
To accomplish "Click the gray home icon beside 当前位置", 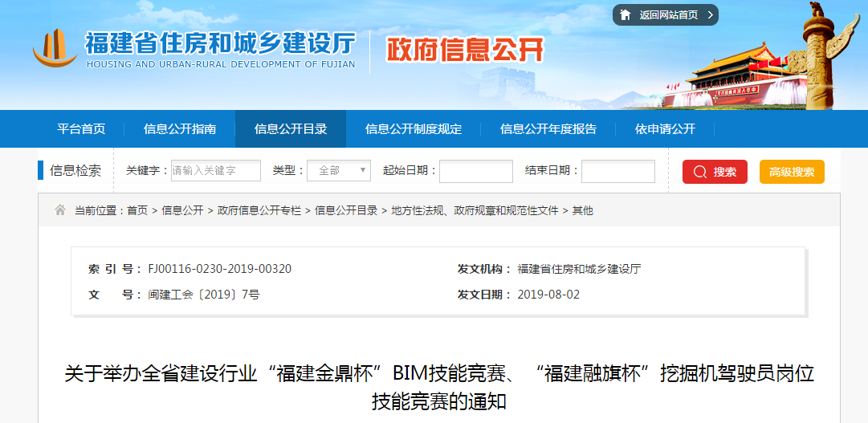I will tap(59, 209).
